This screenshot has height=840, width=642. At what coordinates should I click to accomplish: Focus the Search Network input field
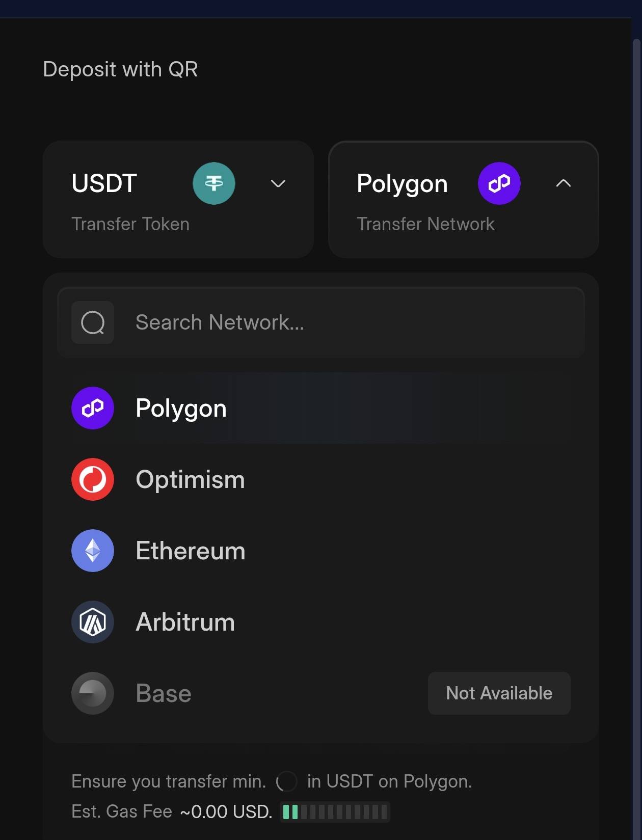(x=321, y=322)
